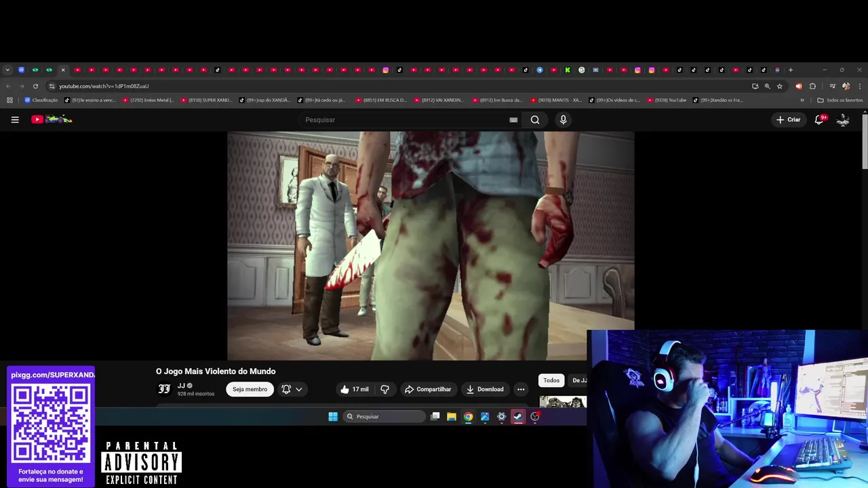Open the gear app on taskbar

[x=501, y=417]
